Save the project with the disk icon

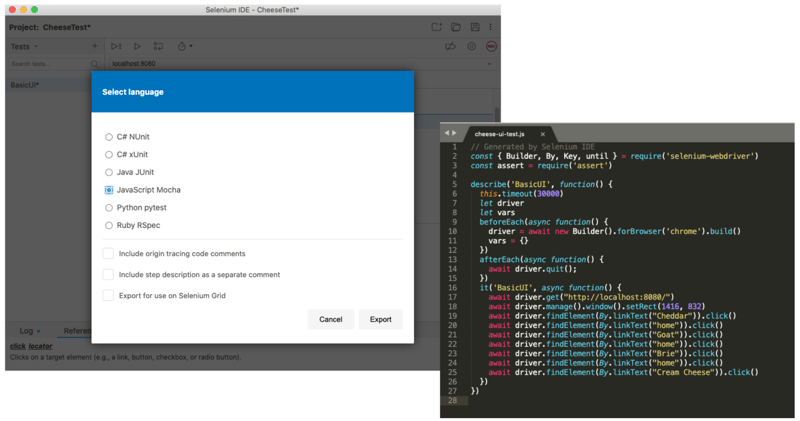474,27
